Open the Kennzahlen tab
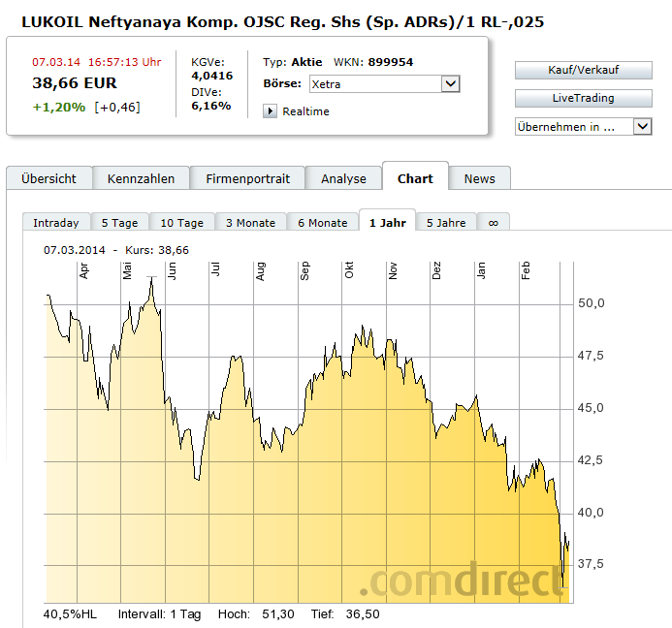This screenshot has height=628, width=672. click(x=141, y=178)
